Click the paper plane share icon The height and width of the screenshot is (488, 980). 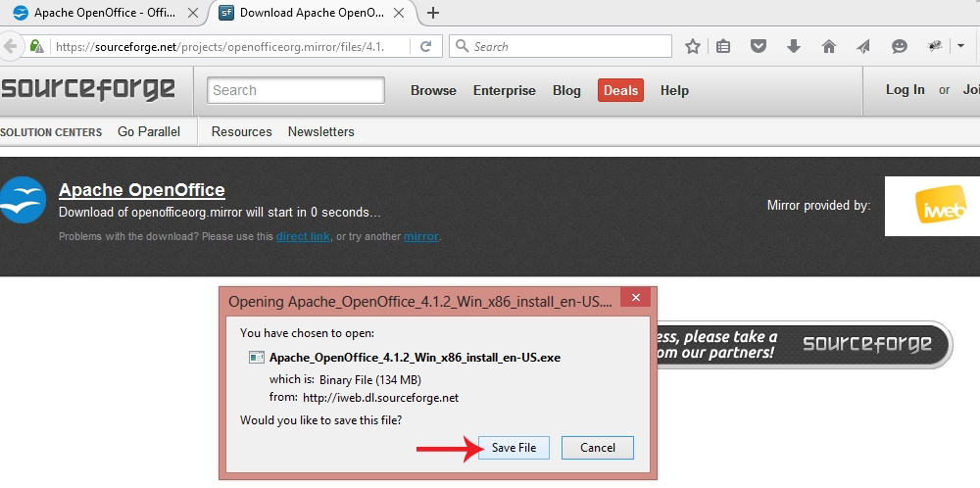point(863,46)
